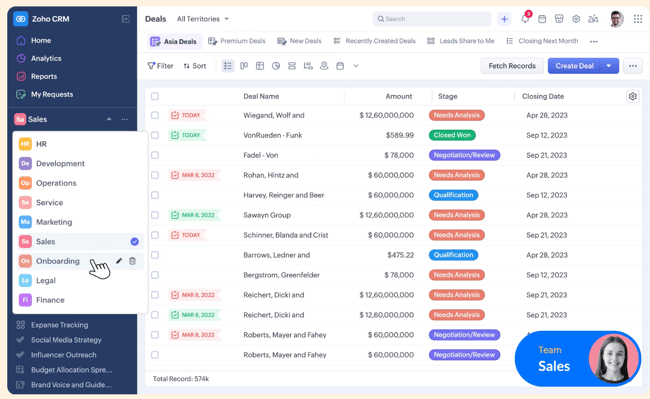Open the stacked rows view icon

coord(292,66)
